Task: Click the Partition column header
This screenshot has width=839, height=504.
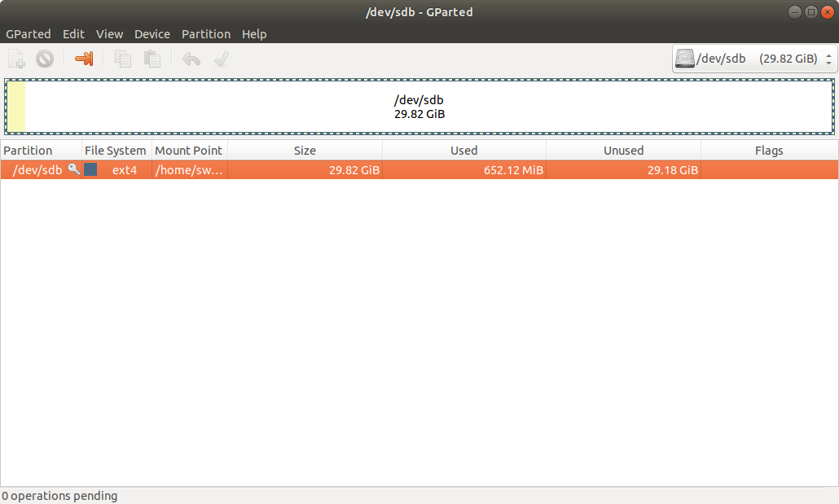Action: point(42,151)
